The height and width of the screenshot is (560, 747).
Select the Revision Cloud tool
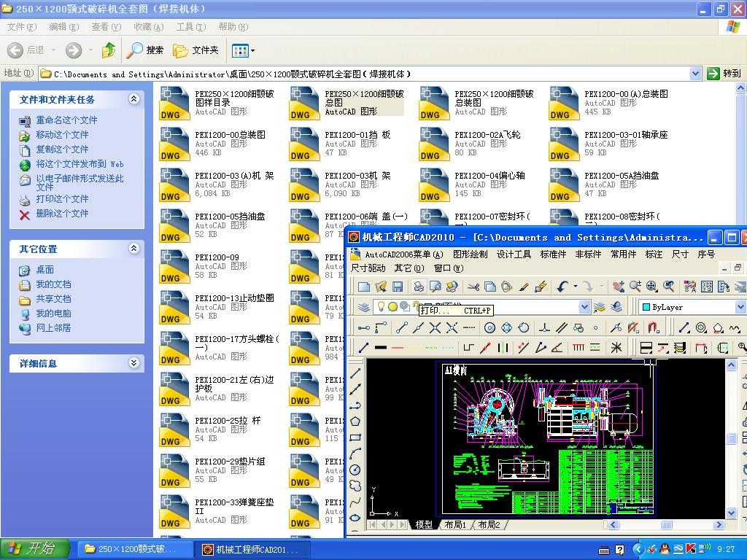pyautogui.click(x=355, y=486)
